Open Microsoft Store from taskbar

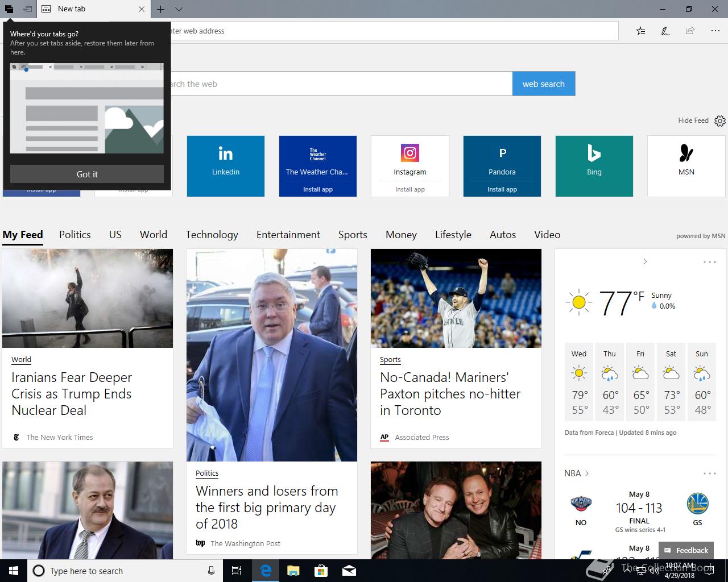coord(321,571)
